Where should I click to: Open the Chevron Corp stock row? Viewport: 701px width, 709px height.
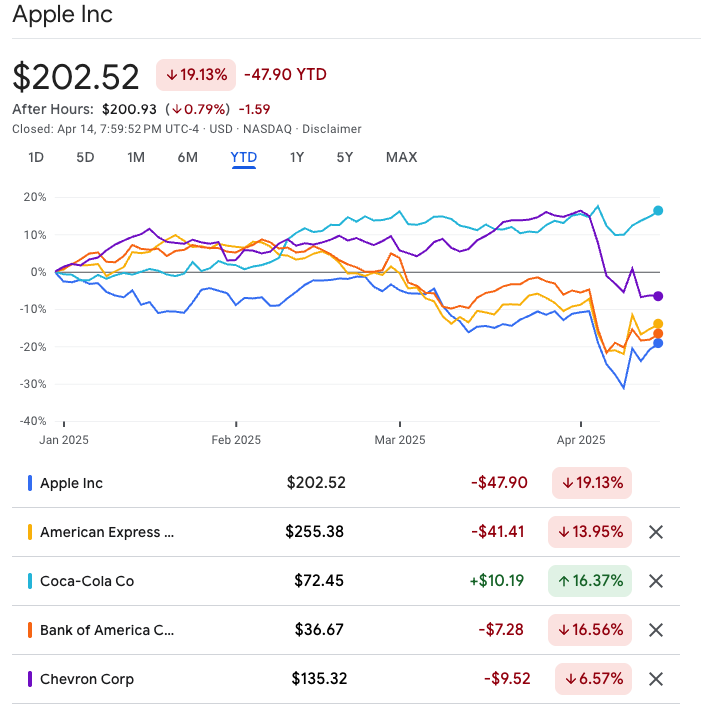pos(87,679)
